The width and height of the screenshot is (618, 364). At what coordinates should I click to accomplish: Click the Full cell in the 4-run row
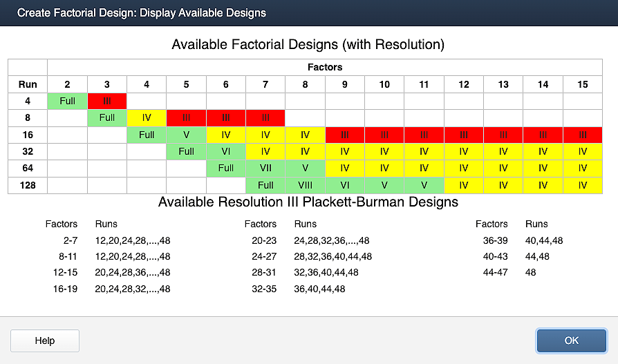[x=67, y=101]
